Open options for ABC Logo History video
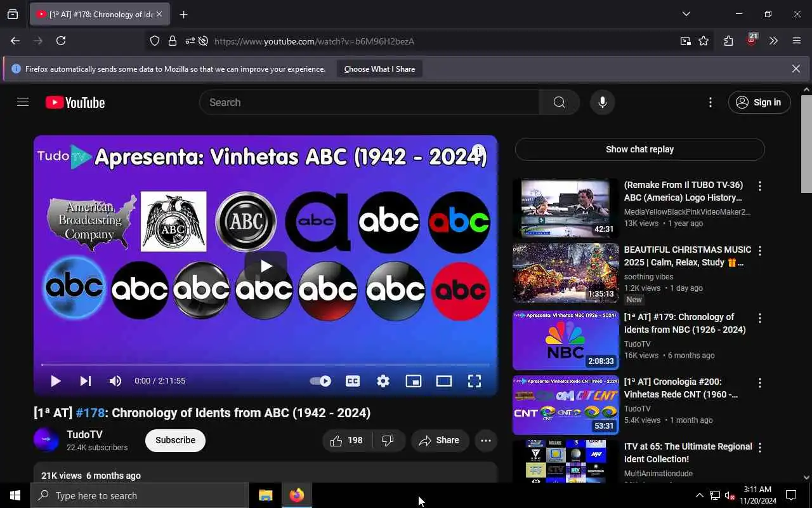 pyautogui.click(x=759, y=186)
